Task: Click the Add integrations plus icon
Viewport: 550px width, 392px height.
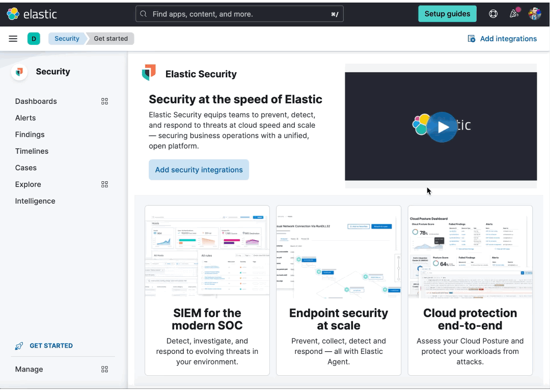Action: (x=472, y=39)
